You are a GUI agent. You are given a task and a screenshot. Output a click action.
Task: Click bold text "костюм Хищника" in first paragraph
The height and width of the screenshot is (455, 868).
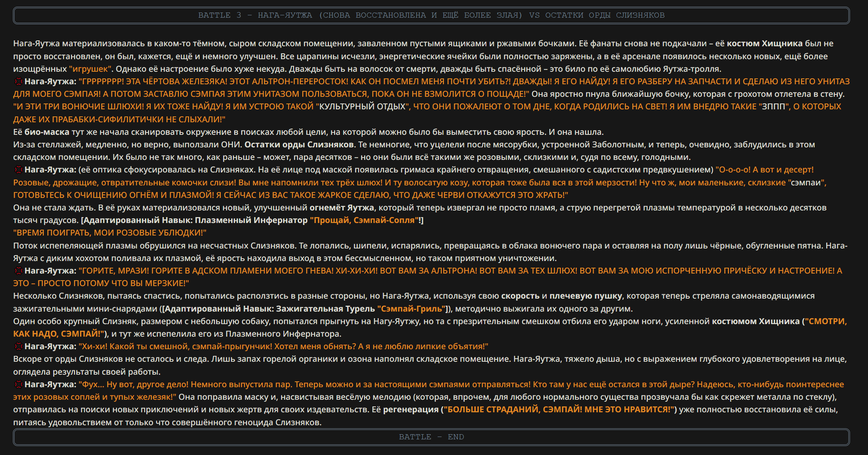coord(765,44)
